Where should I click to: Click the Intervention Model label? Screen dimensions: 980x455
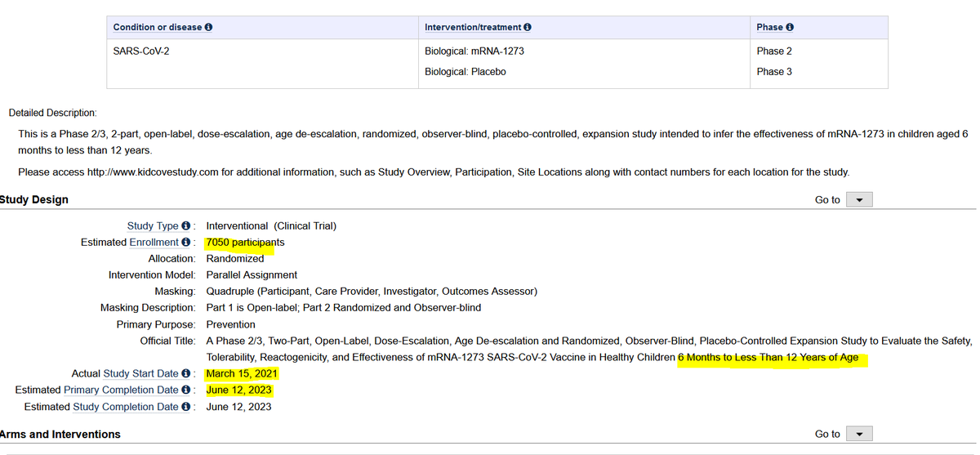point(152,275)
